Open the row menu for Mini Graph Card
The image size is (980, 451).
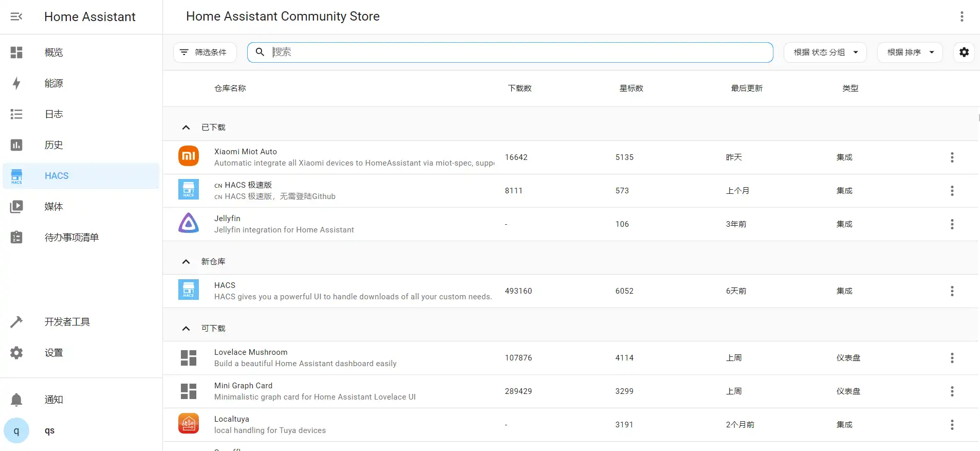click(952, 391)
